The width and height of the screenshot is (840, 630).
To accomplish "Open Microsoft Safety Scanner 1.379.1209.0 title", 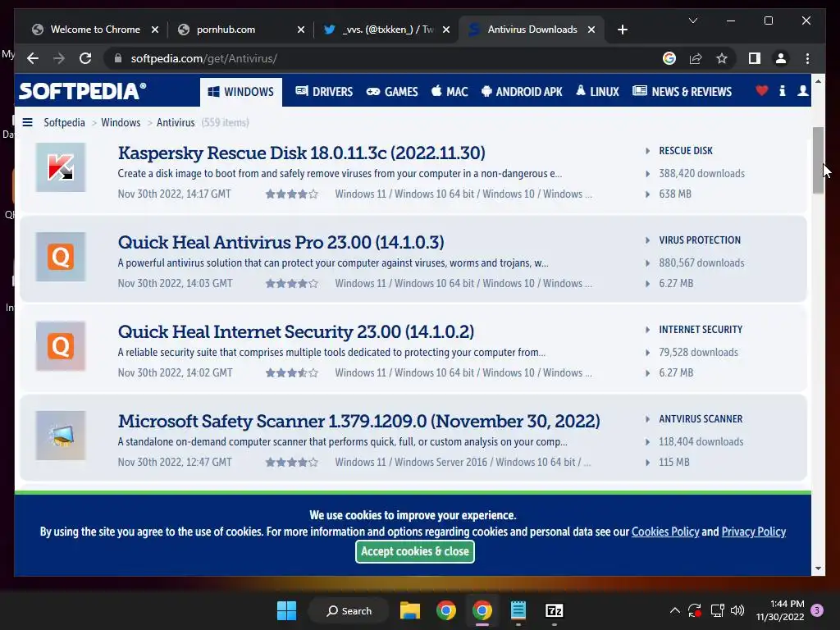I will (x=359, y=421).
